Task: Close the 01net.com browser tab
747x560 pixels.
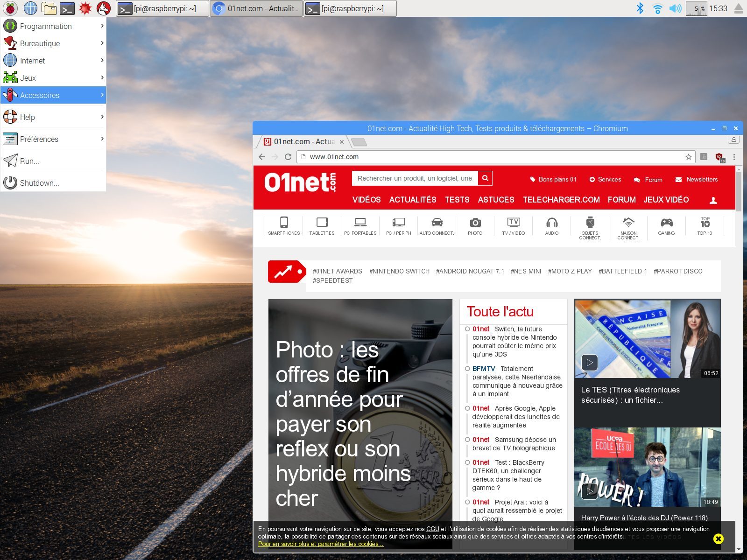Action: tap(342, 142)
